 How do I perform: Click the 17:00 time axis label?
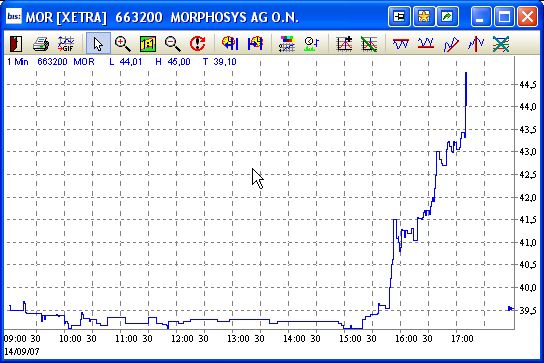pyautogui.click(x=462, y=338)
